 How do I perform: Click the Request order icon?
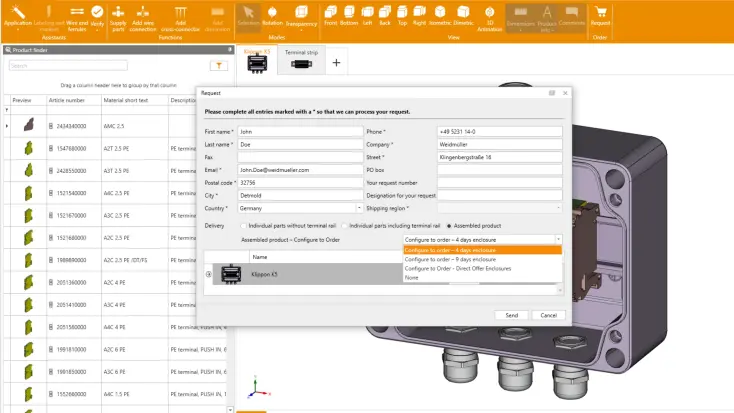point(600,14)
